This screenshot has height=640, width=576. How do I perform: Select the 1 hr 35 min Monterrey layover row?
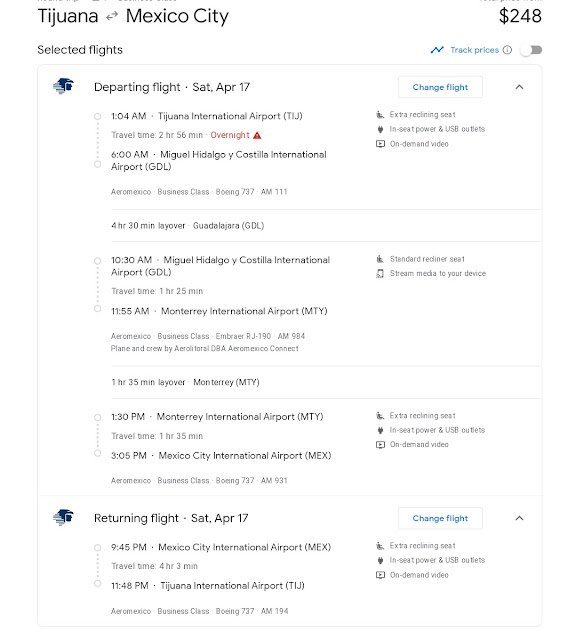pos(326,382)
